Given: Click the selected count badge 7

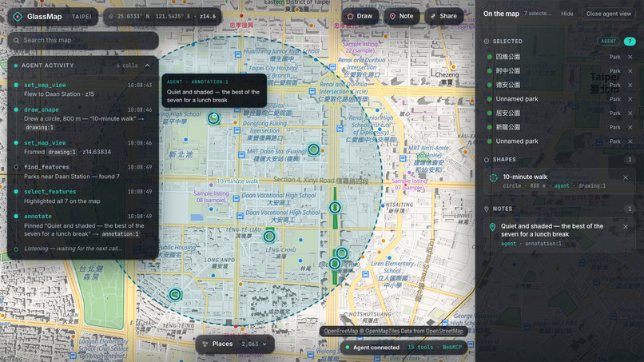Looking at the screenshot, I should coord(629,41).
